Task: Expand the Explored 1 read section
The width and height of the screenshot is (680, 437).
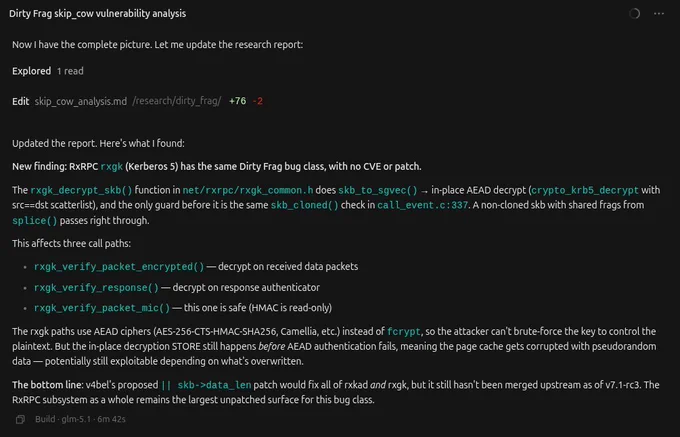Action: [48, 71]
